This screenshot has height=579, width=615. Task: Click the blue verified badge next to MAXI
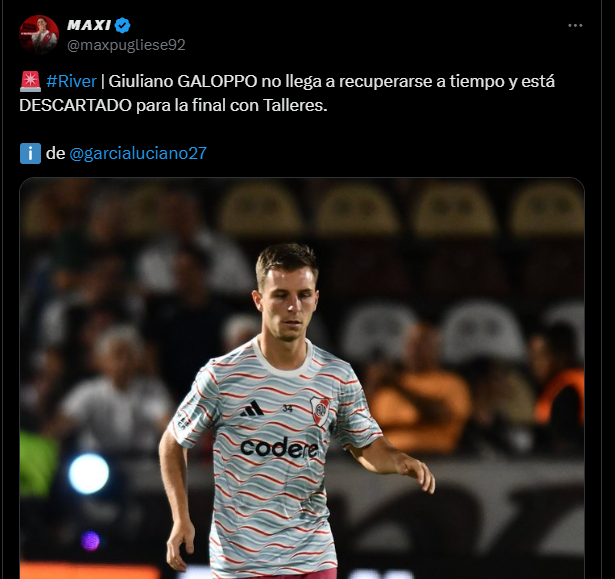(x=123, y=25)
